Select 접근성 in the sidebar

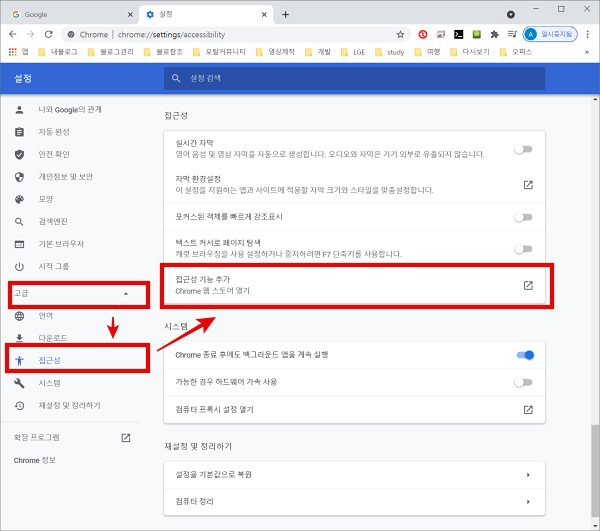[49, 360]
